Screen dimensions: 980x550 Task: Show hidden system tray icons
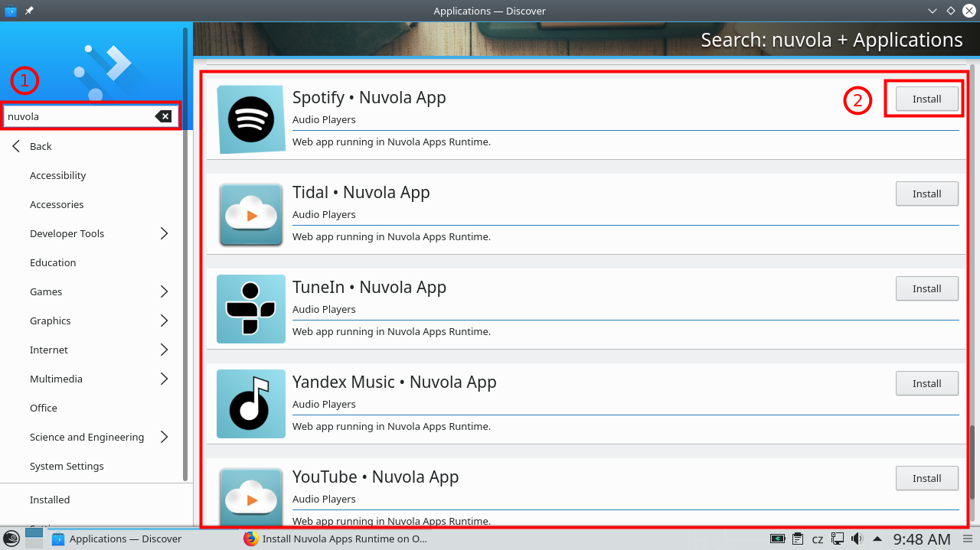click(x=877, y=539)
